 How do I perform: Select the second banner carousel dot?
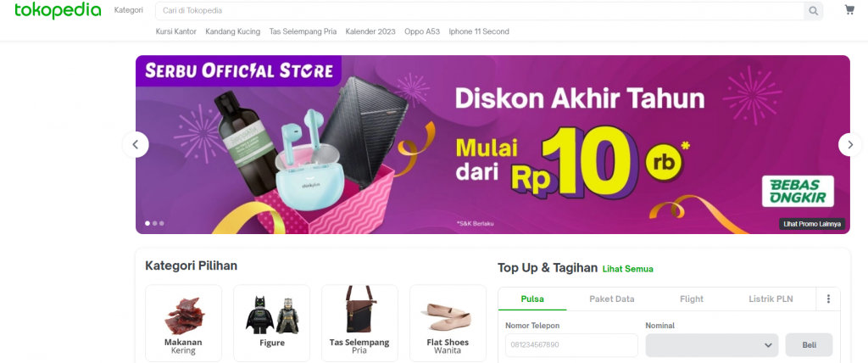coord(154,223)
